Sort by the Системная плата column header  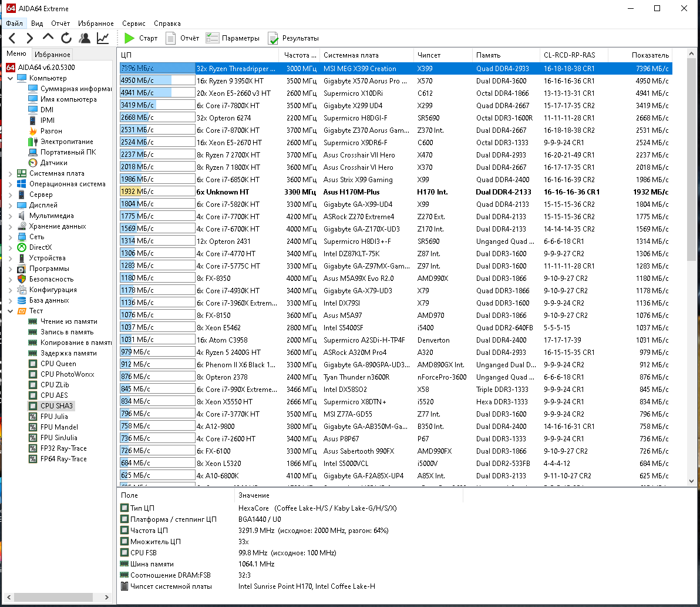tap(366, 55)
